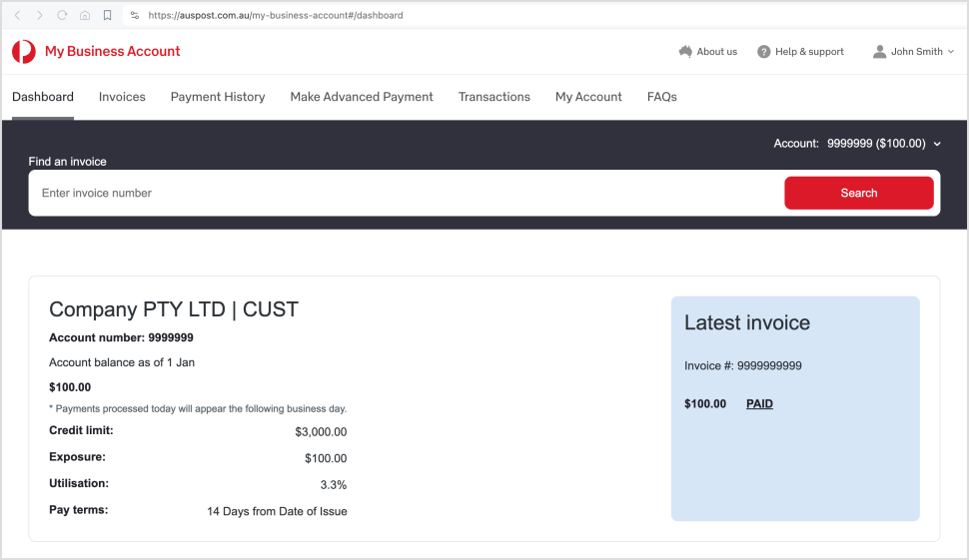Click the PAID invoice status link
This screenshot has height=560, width=969.
coord(759,404)
